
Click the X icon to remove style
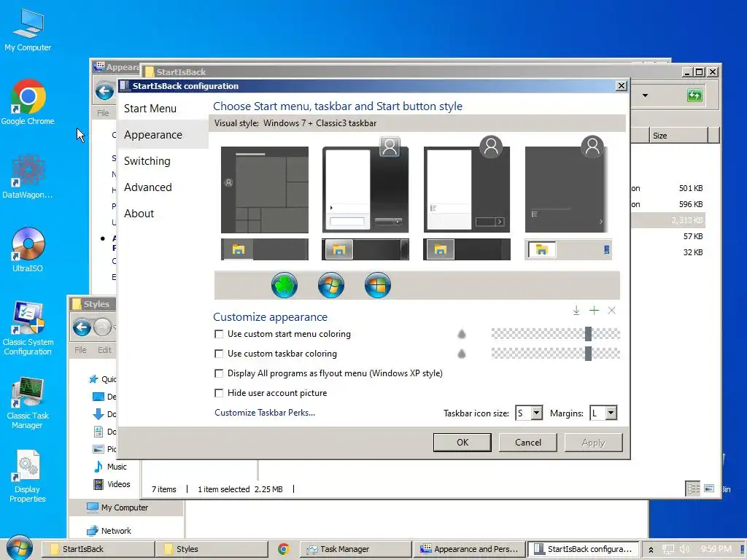[x=612, y=311]
